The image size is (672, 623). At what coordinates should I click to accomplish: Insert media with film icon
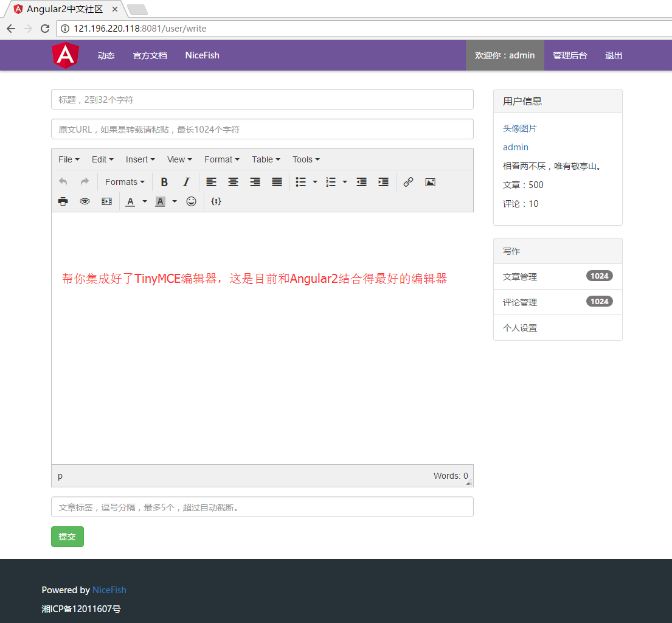tap(106, 201)
